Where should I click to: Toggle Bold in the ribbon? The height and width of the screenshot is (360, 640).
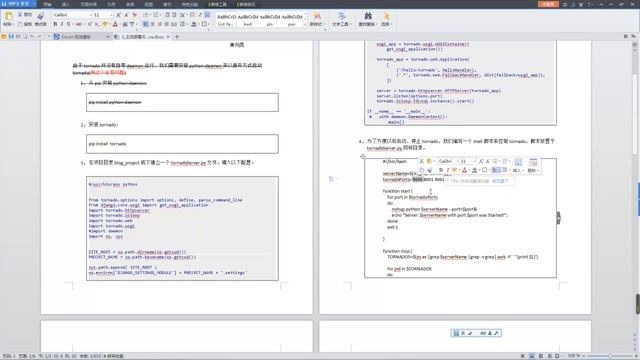55,24
